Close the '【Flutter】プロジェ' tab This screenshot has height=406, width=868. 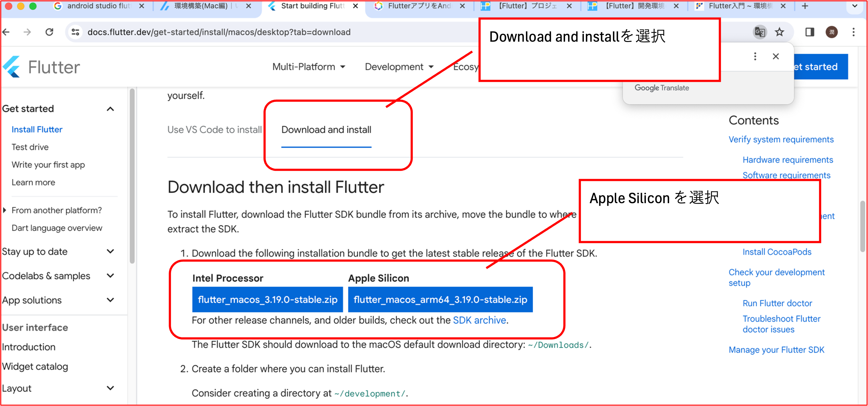point(569,6)
